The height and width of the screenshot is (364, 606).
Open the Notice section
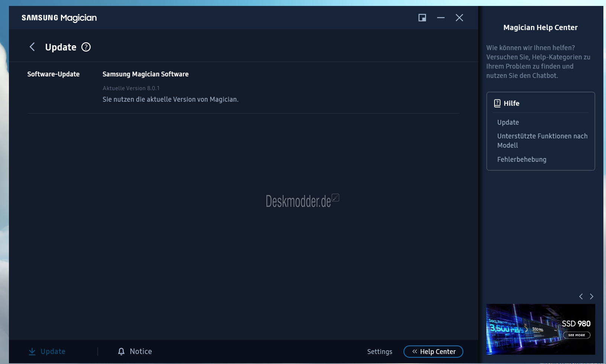tap(141, 351)
